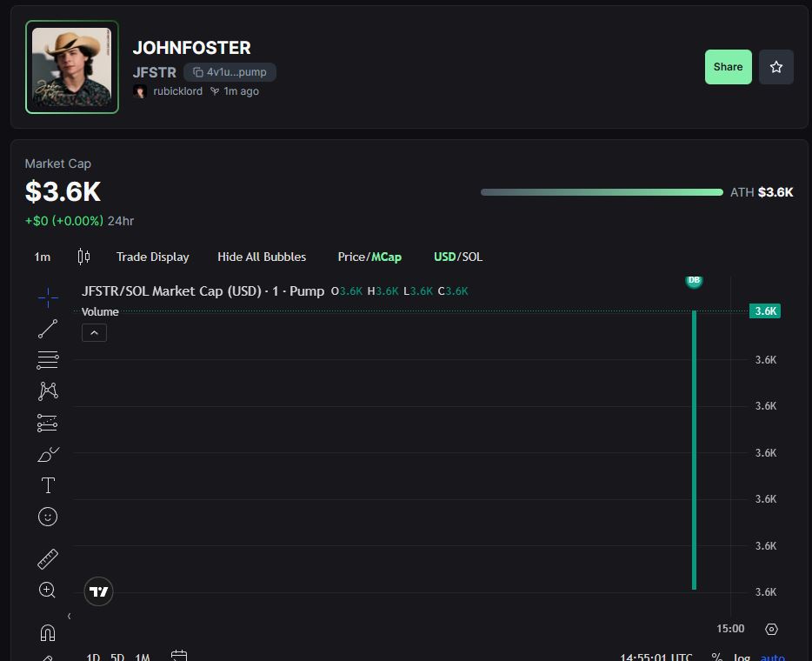Image resolution: width=812 pixels, height=661 pixels.
Task: Open rubicklord creator profile link
Action: pyautogui.click(x=177, y=90)
